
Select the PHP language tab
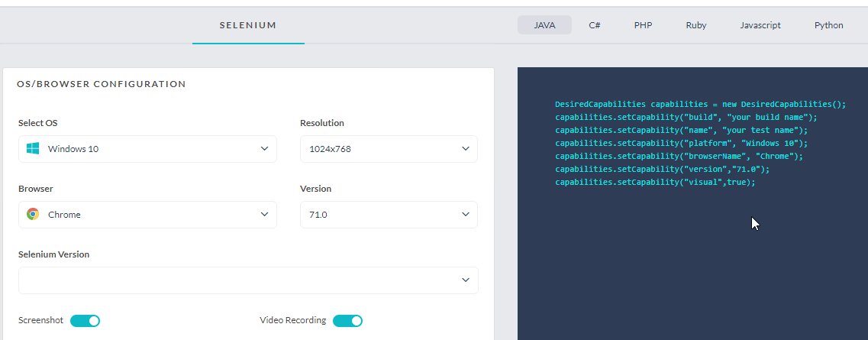[x=644, y=25]
